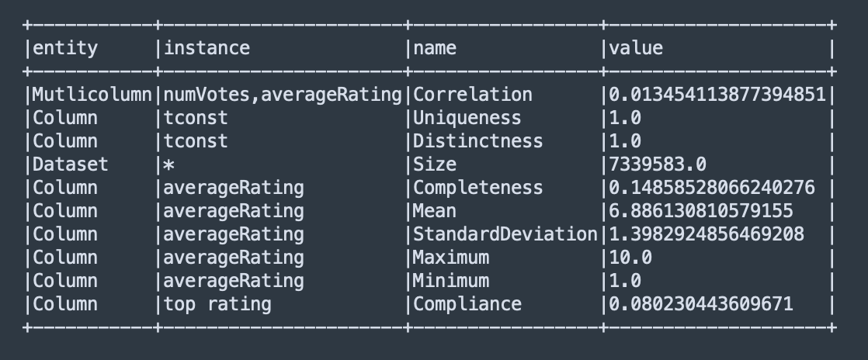
Task: Select the "top rating" instance cell
Action: tap(217, 304)
